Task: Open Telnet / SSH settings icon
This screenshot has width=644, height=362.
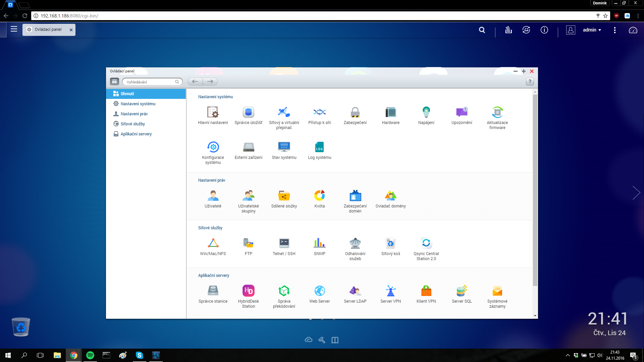Action: tap(284, 243)
